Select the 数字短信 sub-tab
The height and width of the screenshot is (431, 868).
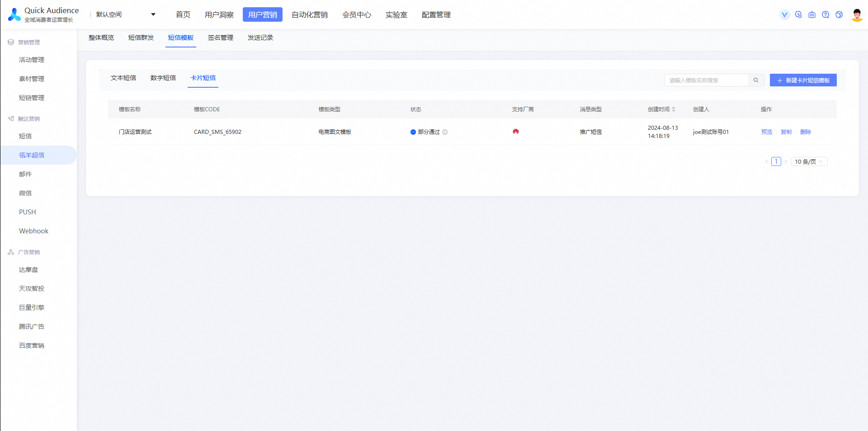click(x=163, y=78)
